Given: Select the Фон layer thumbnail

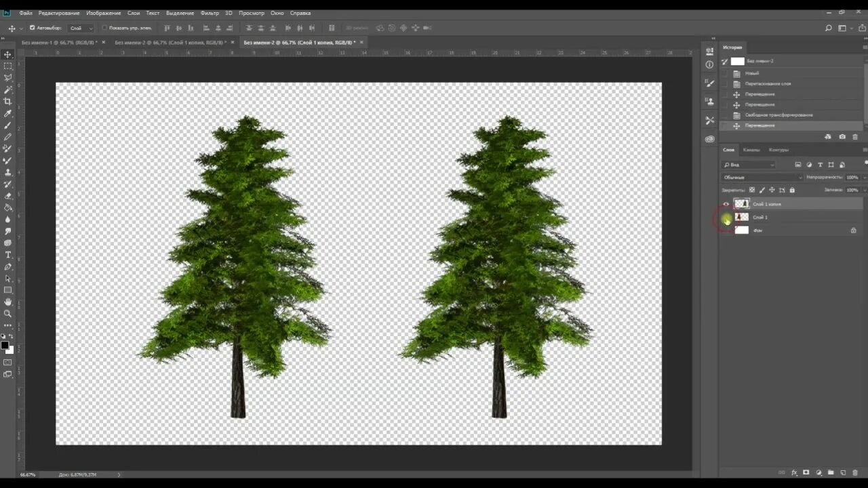Looking at the screenshot, I should click(x=742, y=230).
